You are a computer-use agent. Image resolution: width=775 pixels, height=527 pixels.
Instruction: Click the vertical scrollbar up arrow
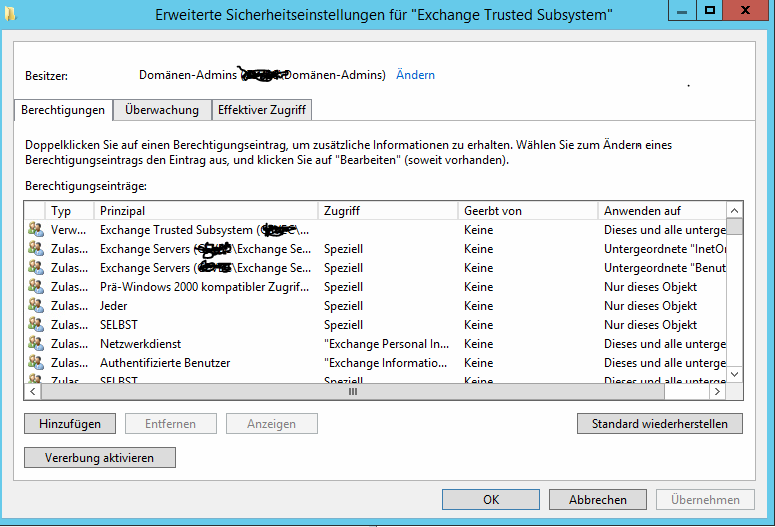pos(734,211)
